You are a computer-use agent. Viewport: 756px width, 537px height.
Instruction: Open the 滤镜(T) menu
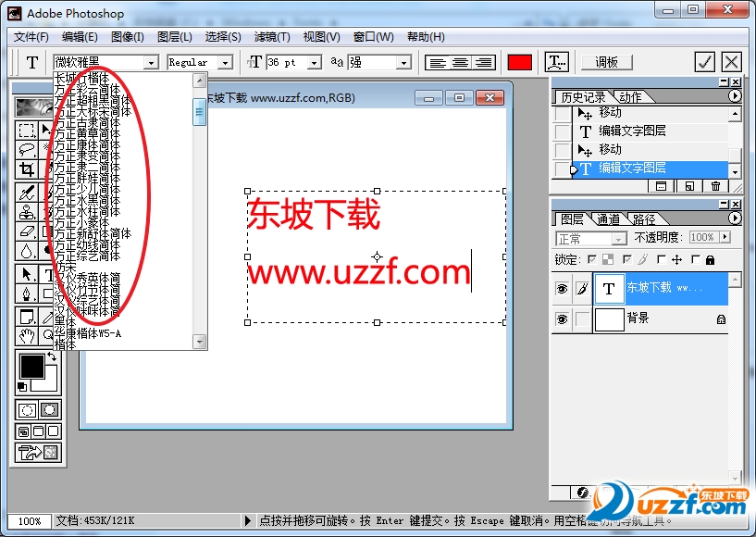point(272,37)
